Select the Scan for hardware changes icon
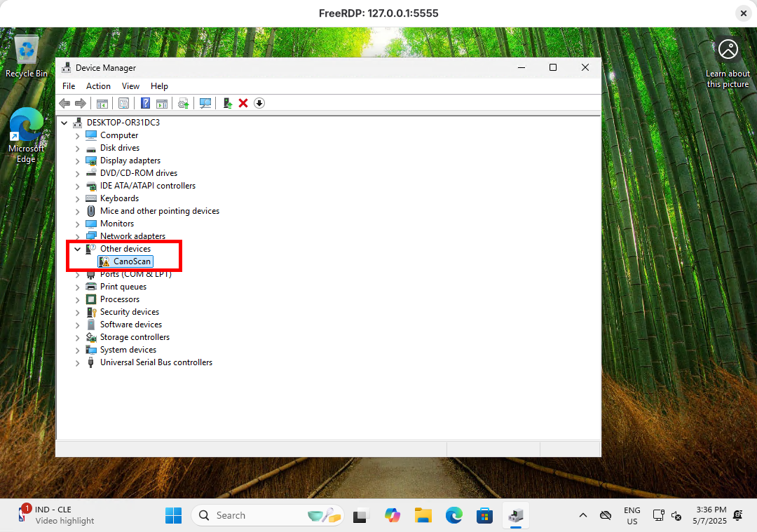Screen dimensions: 757x532 click(205, 103)
